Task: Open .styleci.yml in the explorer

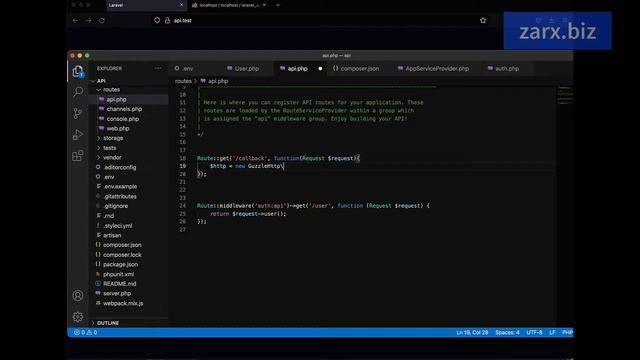Action: tap(118, 226)
